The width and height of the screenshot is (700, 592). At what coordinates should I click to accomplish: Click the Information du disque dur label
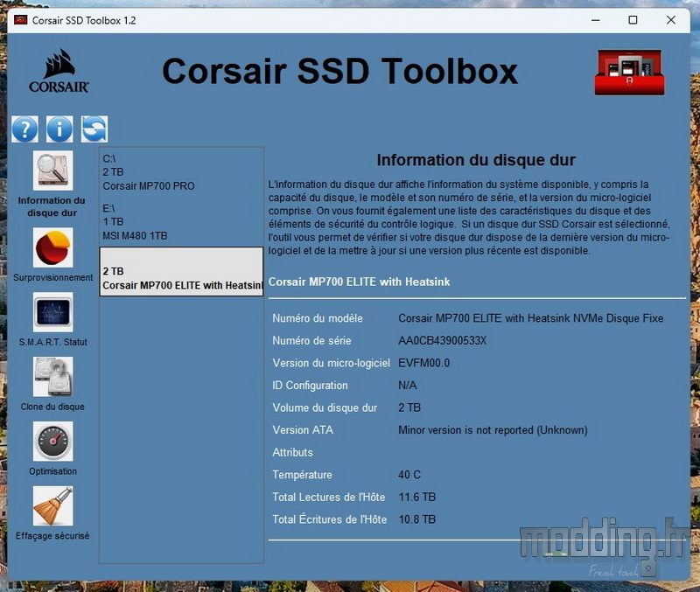coord(52,206)
